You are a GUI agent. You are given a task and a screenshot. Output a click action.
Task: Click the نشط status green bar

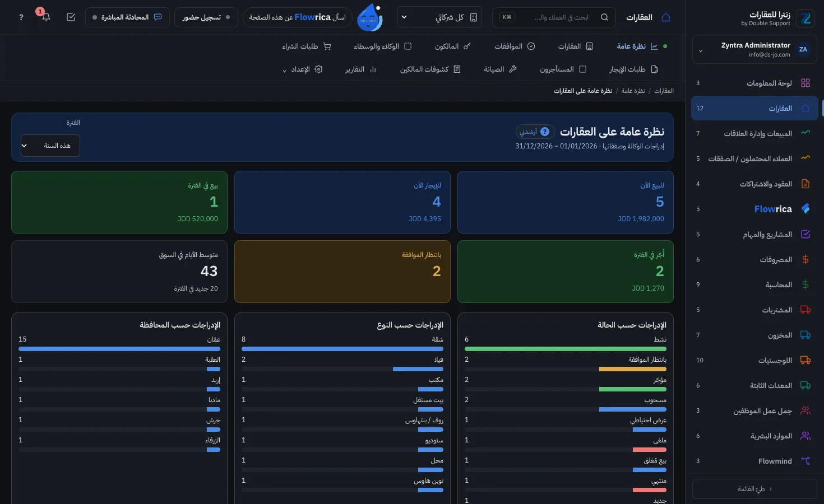click(566, 349)
